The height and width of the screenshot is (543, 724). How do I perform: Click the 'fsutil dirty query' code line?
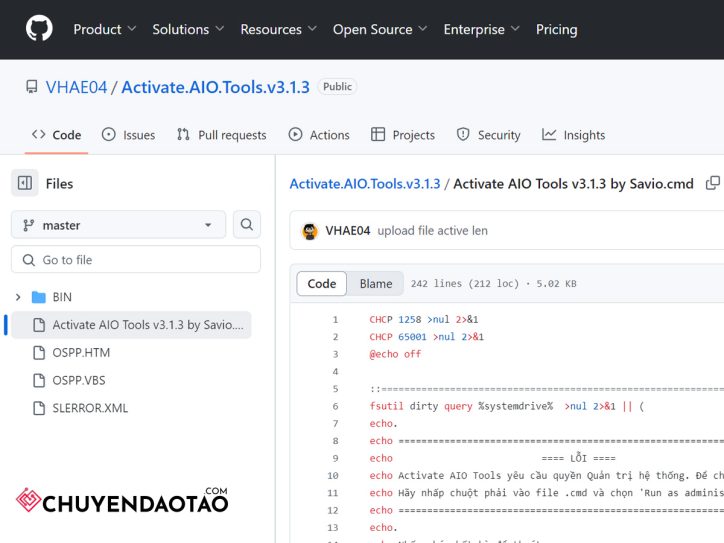507,406
